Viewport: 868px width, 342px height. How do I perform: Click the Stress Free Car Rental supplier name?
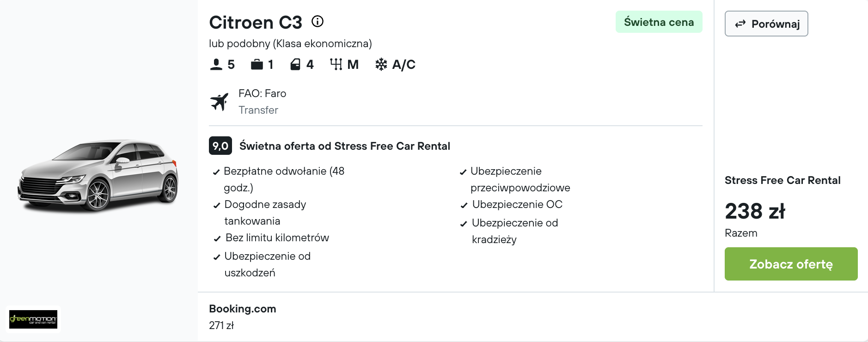[x=782, y=180]
